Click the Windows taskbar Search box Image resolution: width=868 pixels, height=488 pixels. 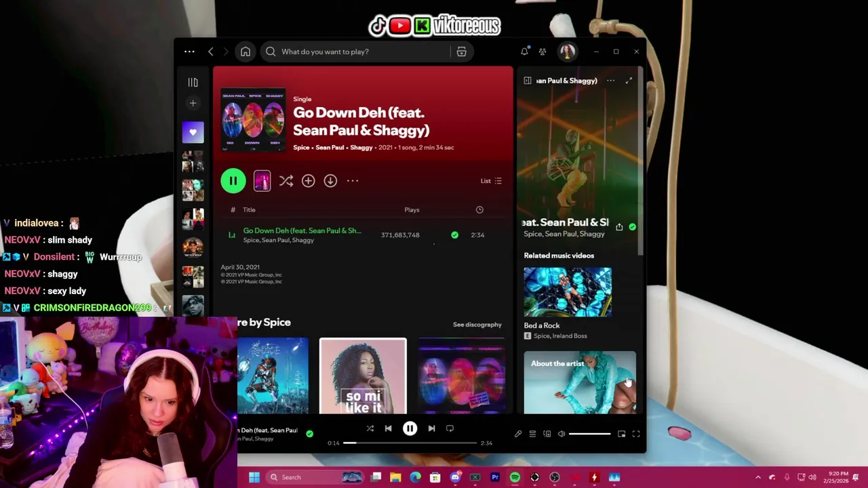click(315, 477)
